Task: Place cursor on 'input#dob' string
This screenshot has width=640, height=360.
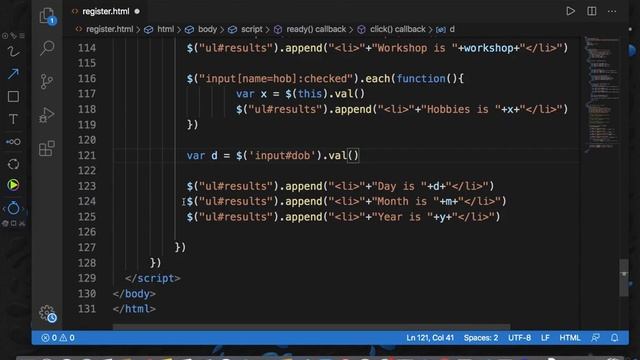Action: pyautogui.click(x=282, y=156)
